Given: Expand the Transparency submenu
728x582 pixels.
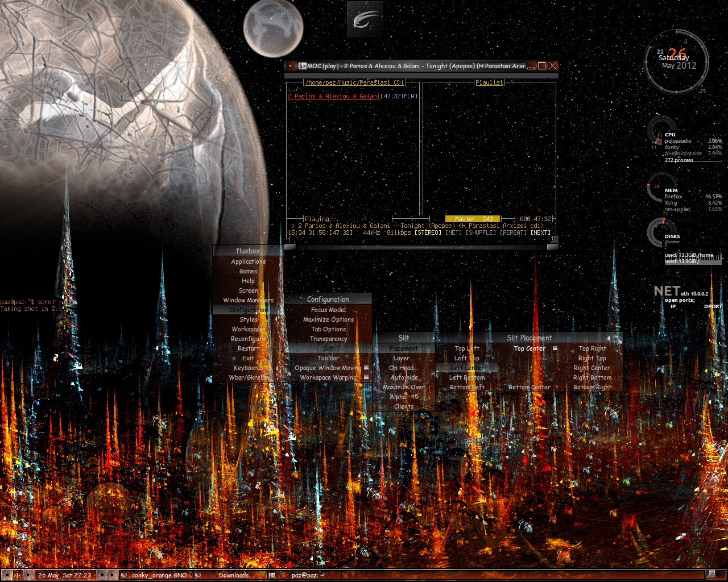Looking at the screenshot, I should [x=328, y=339].
